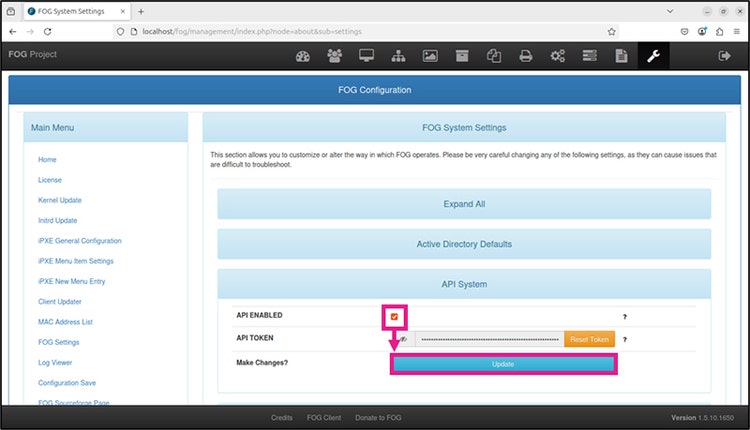
Task: Open the Tasks list icon
Action: click(589, 56)
